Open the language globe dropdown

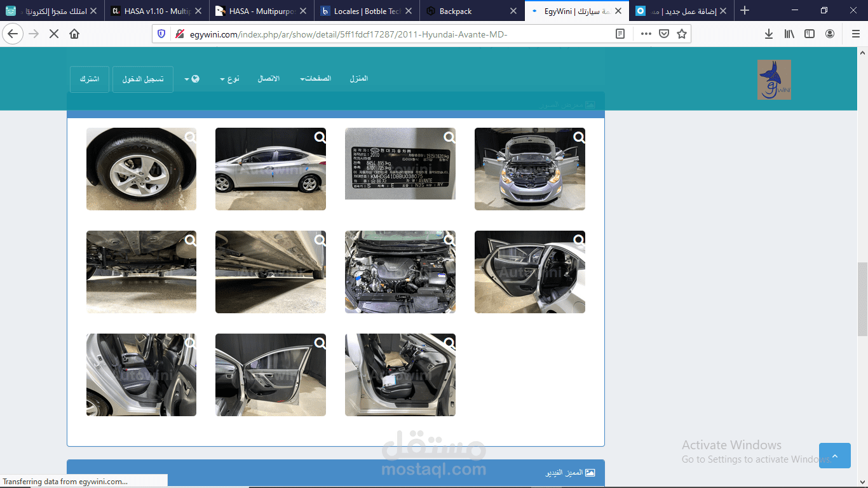coord(192,79)
